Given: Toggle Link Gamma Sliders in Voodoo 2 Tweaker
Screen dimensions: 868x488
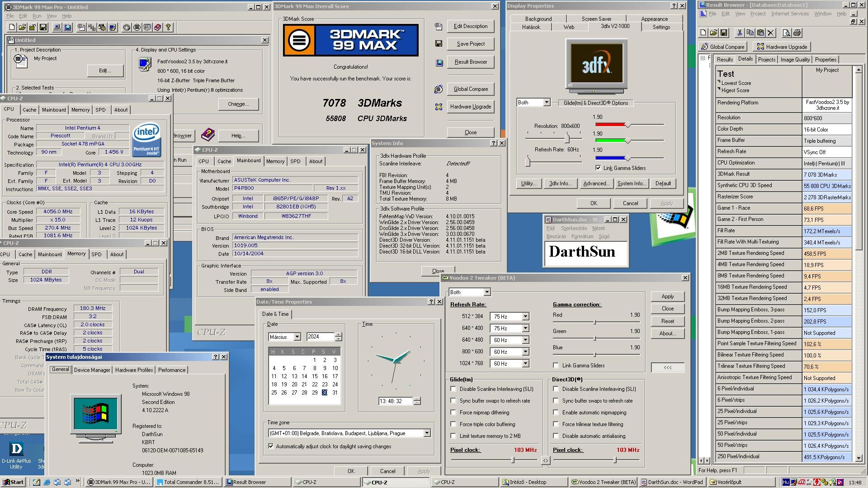Looking at the screenshot, I should pyautogui.click(x=556, y=366).
